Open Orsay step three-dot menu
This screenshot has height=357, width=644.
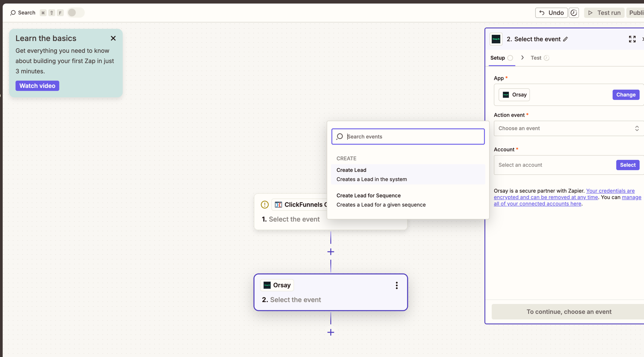pos(397,285)
